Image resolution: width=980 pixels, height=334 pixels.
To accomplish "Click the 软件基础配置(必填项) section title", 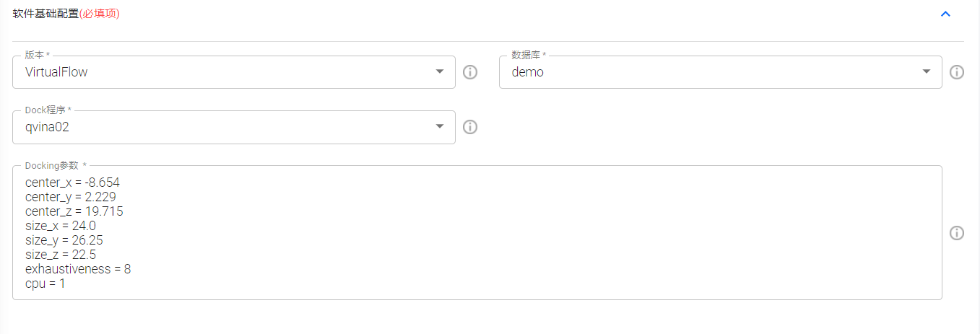I will coord(66,14).
